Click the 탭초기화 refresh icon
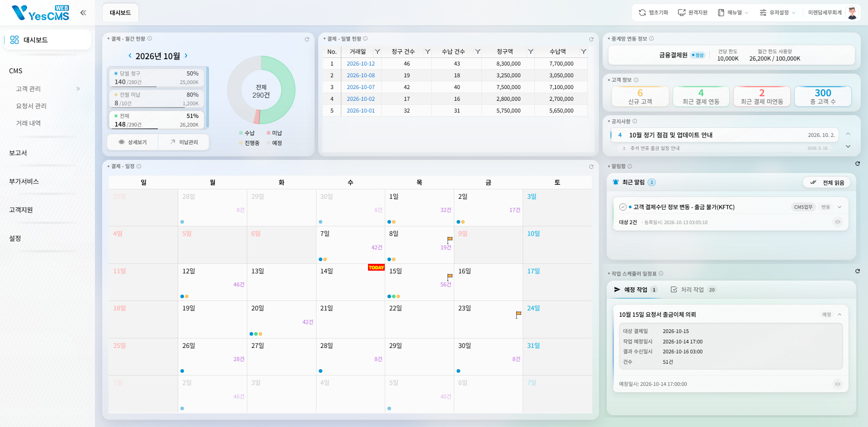 tap(642, 13)
